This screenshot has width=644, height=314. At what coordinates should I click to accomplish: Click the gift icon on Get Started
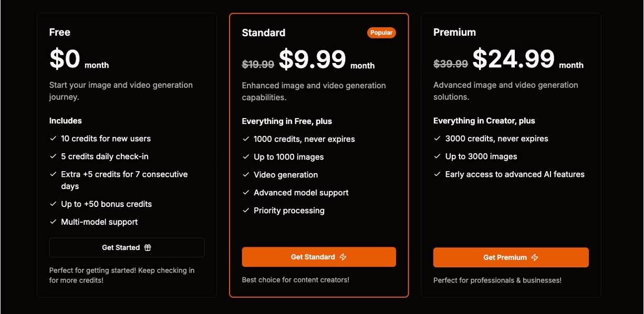tap(148, 248)
